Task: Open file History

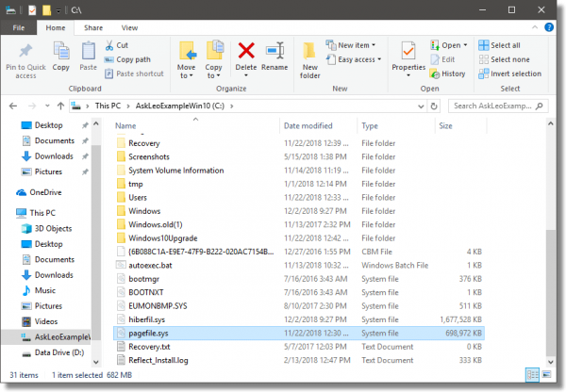Action: pos(447,73)
